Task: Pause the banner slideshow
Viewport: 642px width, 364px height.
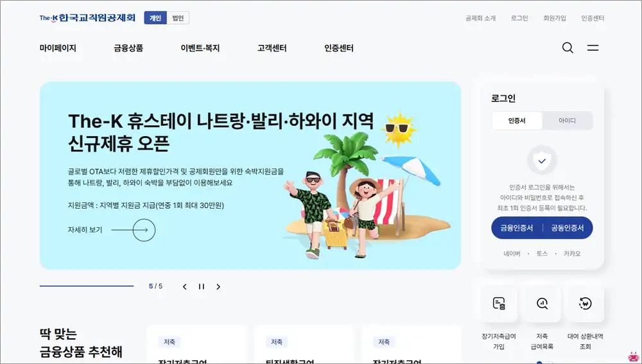Action: click(x=202, y=286)
